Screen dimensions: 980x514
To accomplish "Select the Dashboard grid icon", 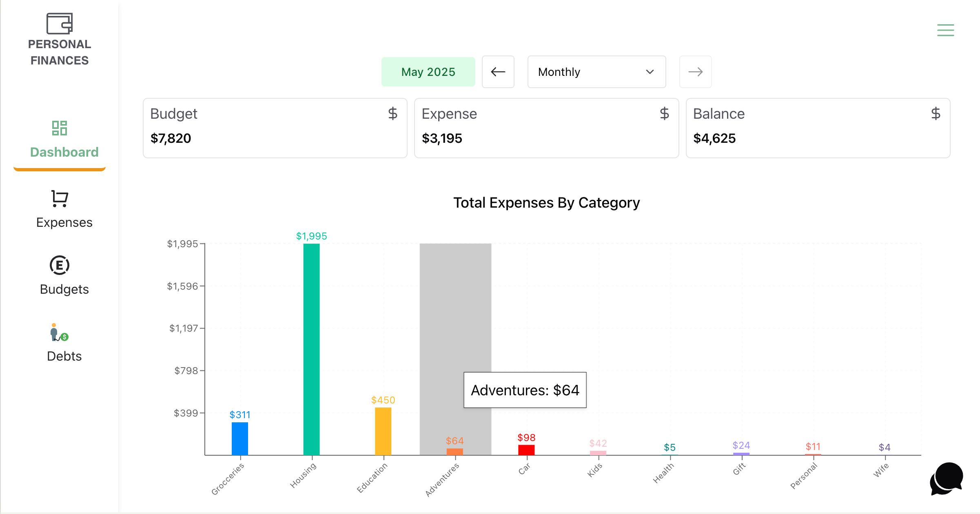I will point(60,128).
